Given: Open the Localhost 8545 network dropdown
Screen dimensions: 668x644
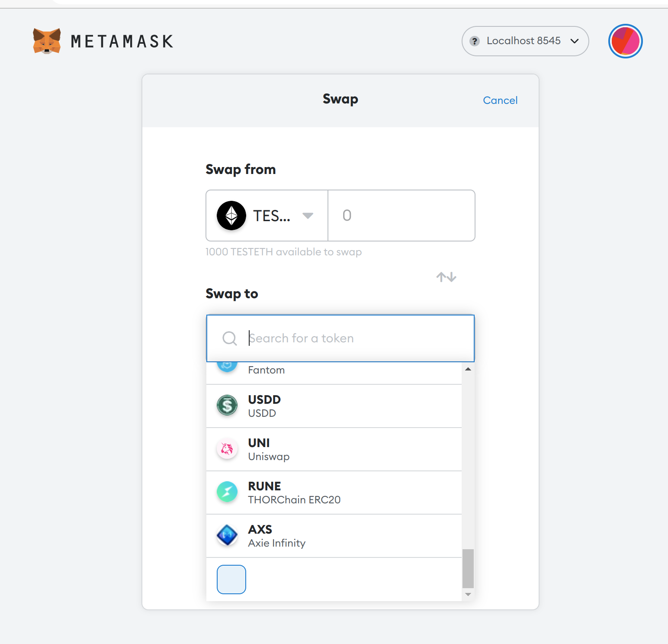Looking at the screenshot, I should [525, 41].
